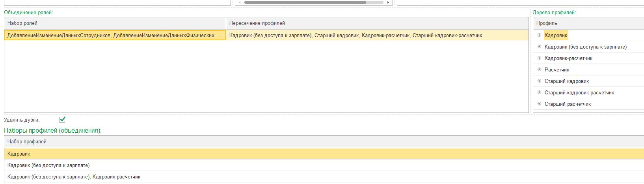Expand Кадровик (без доступа к зарплате) tree node

539,47
